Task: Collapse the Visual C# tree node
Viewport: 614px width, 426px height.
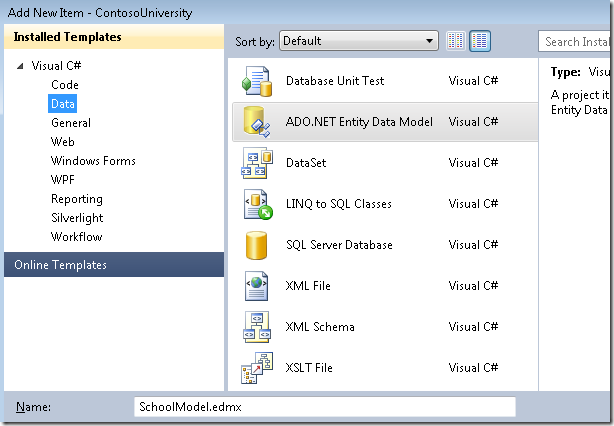Action: click(22, 66)
